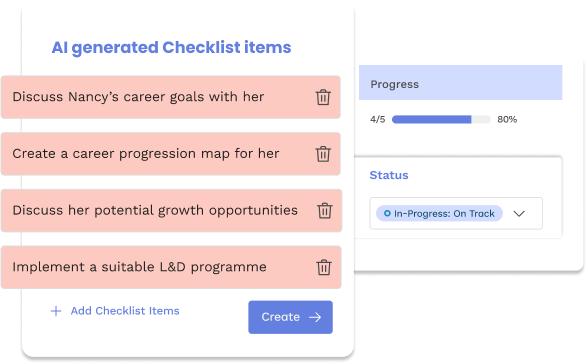Select 'Create a career progression map' item
This screenshot has height=364, width=587.
[x=170, y=154]
